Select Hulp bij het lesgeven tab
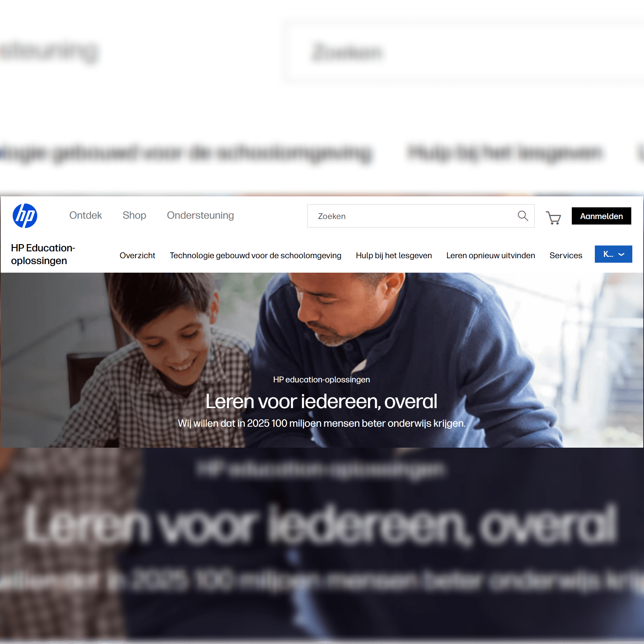644x644 pixels. click(394, 255)
